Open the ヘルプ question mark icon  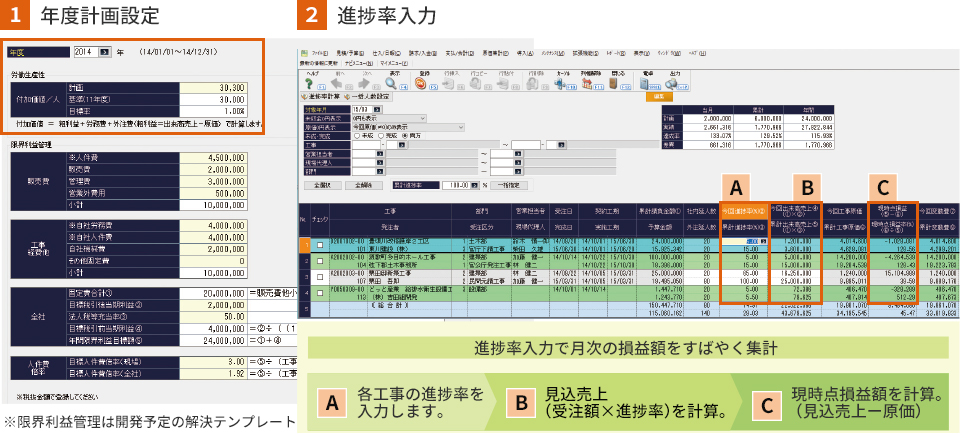(309, 83)
